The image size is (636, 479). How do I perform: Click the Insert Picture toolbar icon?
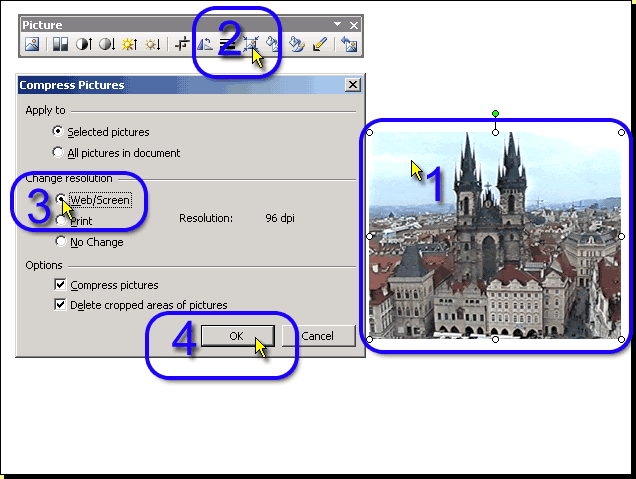click(x=32, y=44)
